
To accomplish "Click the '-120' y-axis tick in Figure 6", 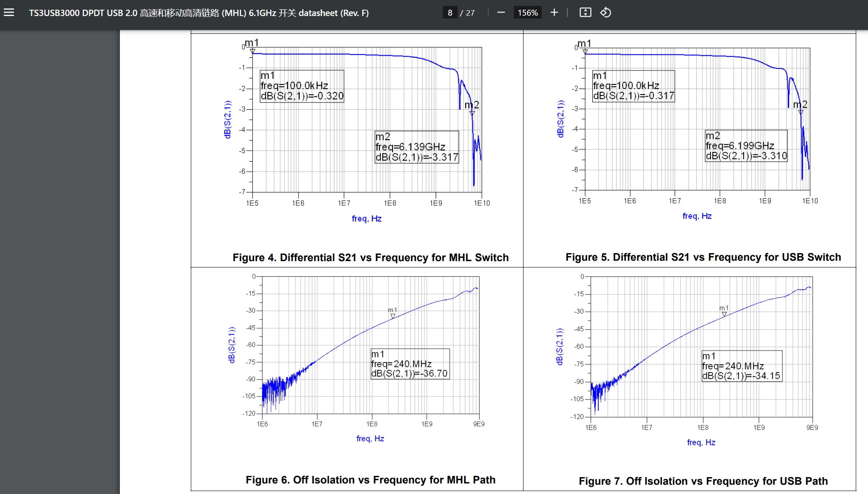I will click(x=249, y=413).
